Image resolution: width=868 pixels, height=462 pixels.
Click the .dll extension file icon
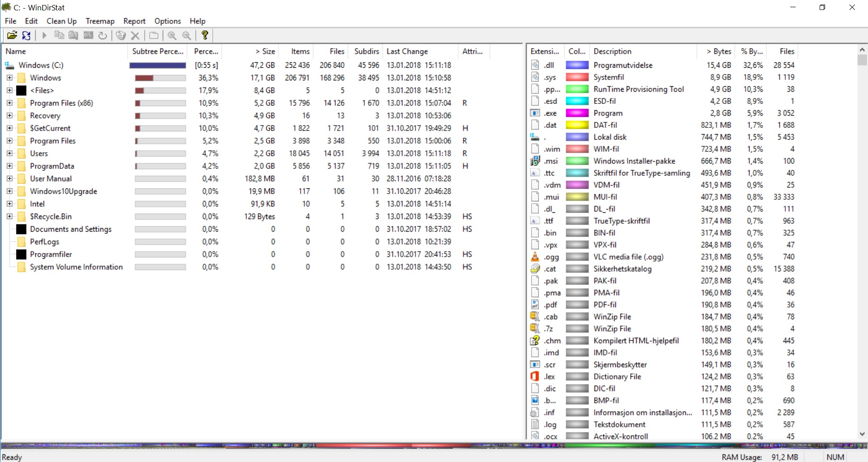(535, 65)
